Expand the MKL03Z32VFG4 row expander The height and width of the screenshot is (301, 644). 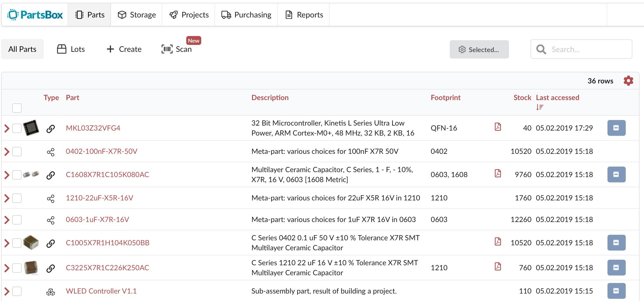pos(7,128)
